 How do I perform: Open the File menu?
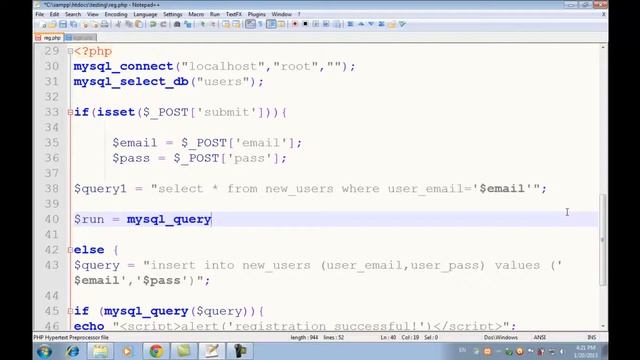tap(40, 14)
